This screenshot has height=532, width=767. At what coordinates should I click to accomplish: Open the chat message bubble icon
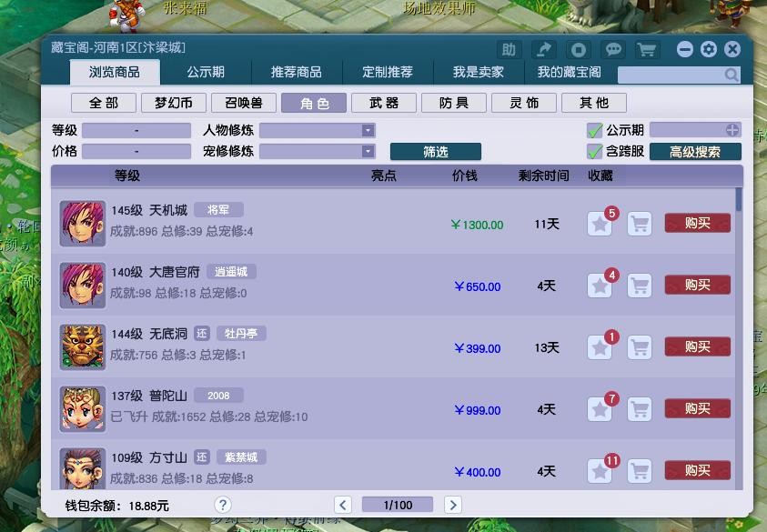pos(613,50)
